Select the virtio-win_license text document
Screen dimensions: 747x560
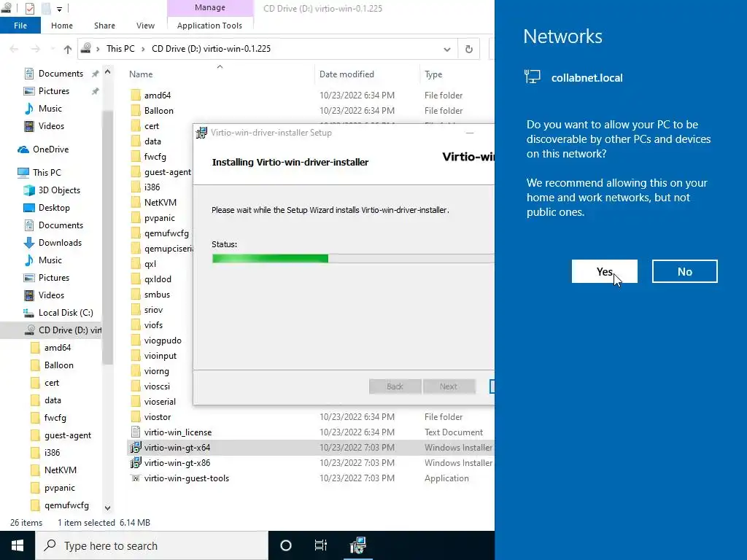click(178, 432)
